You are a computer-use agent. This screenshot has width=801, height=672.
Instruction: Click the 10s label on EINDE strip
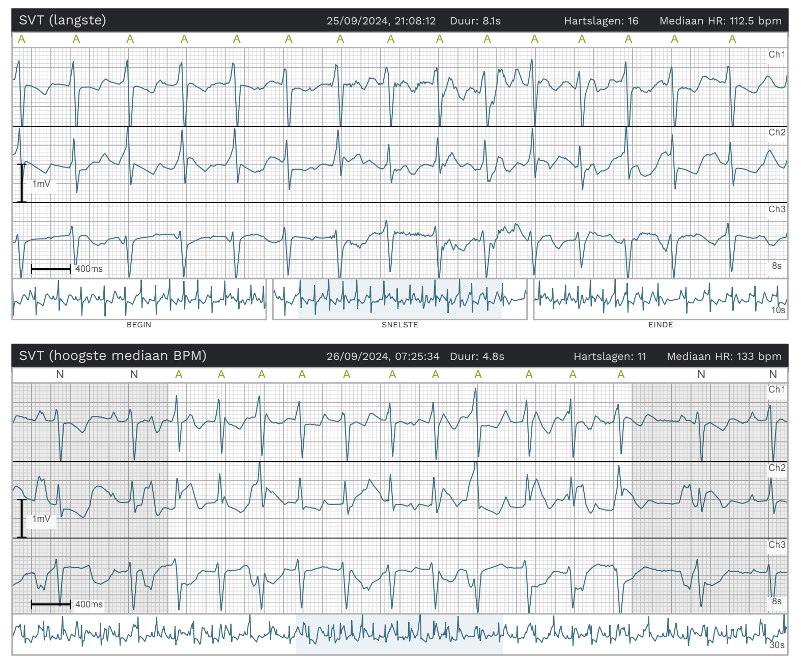coord(778,310)
